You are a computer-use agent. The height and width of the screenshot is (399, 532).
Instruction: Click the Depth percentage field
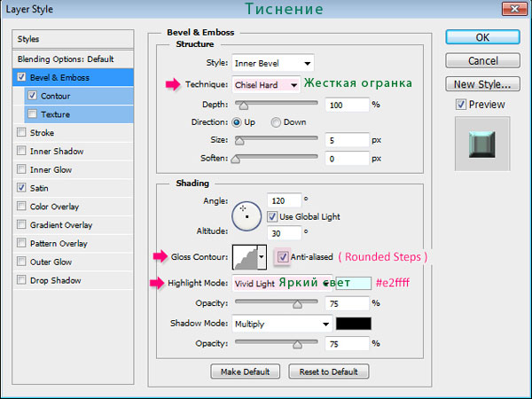[x=347, y=105]
